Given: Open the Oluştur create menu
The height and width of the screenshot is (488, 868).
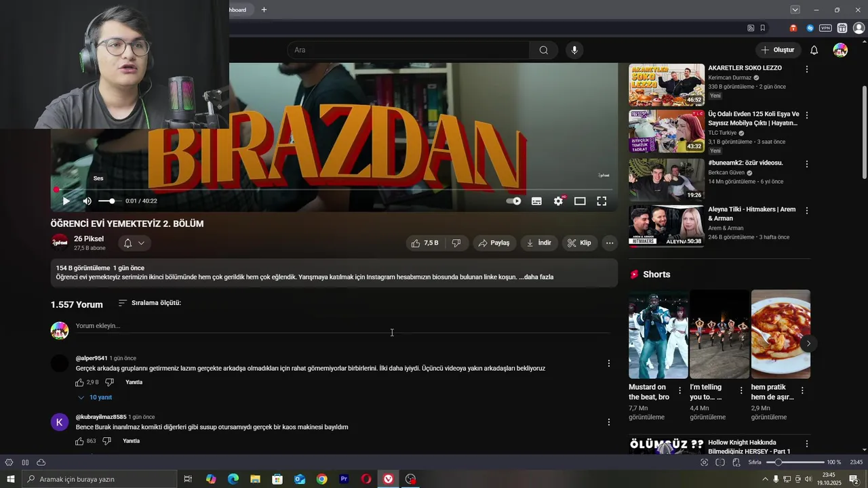Looking at the screenshot, I should pyautogui.click(x=778, y=50).
